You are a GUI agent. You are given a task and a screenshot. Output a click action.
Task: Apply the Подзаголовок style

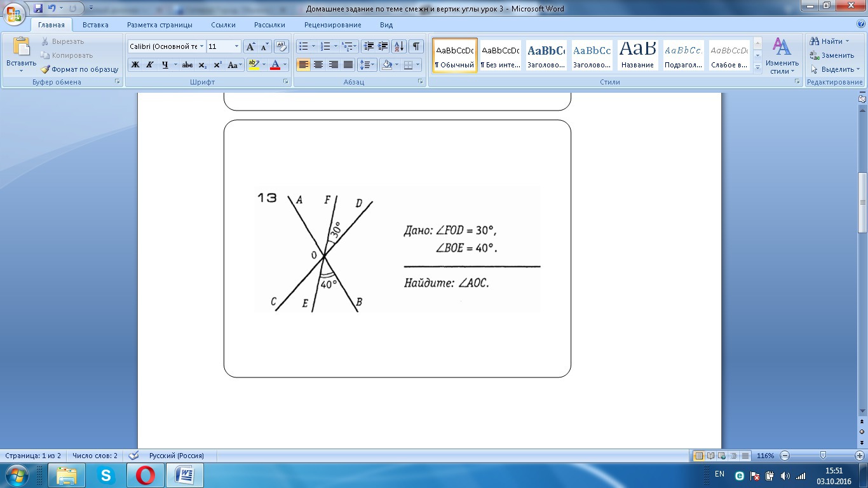tap(683, 55)
